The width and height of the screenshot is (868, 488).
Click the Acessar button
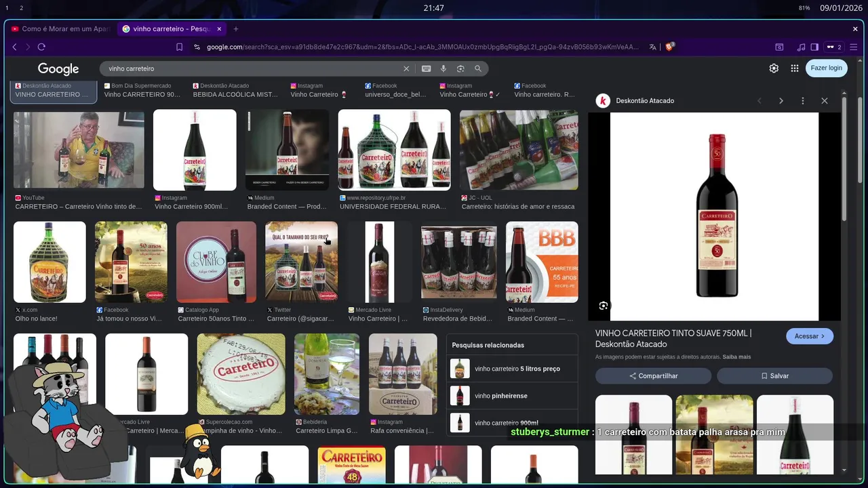(810, 336)
